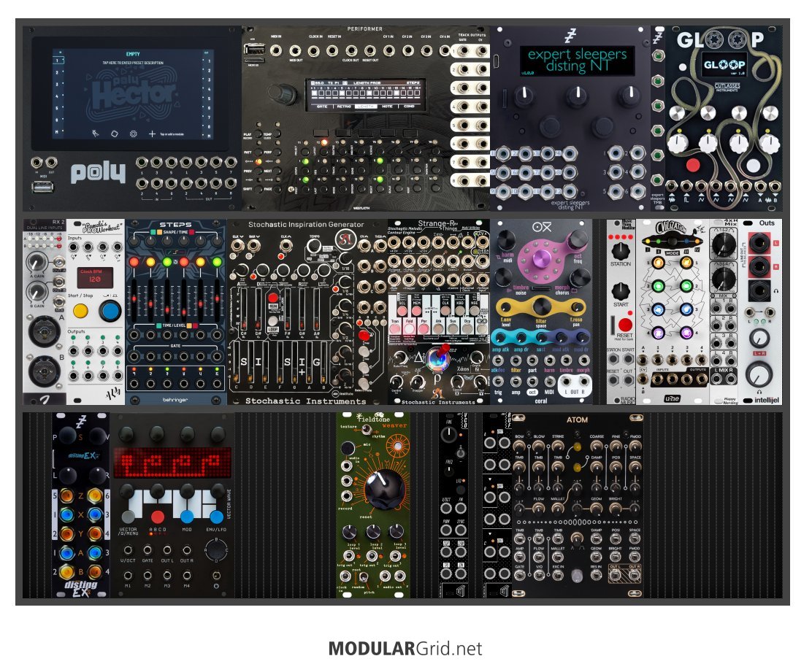Adjust the last fader on Behringer STEPS
Viewport: 812px width, 664px height.
(x=217, y=300)
